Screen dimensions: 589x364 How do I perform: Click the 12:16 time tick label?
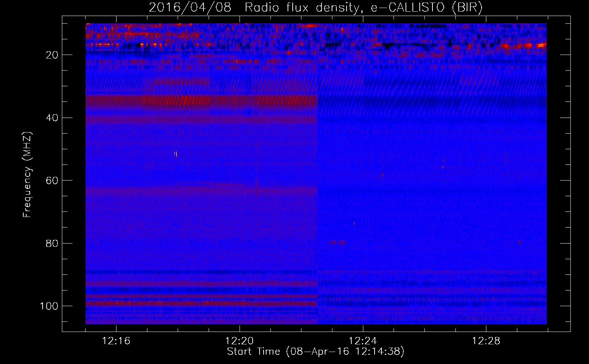(116, 341)
